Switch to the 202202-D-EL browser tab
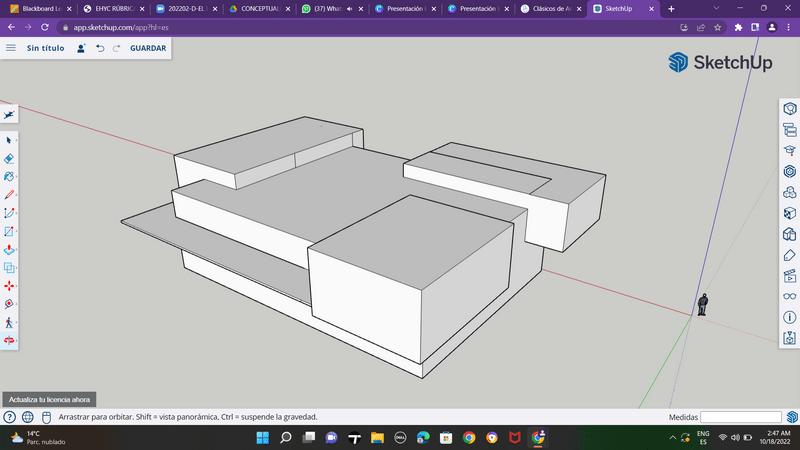 click(187, 9)
